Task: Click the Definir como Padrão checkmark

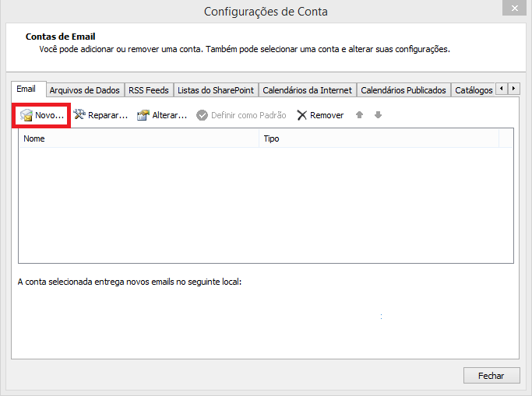Action: pyautogui.click(x=203, y=115)
